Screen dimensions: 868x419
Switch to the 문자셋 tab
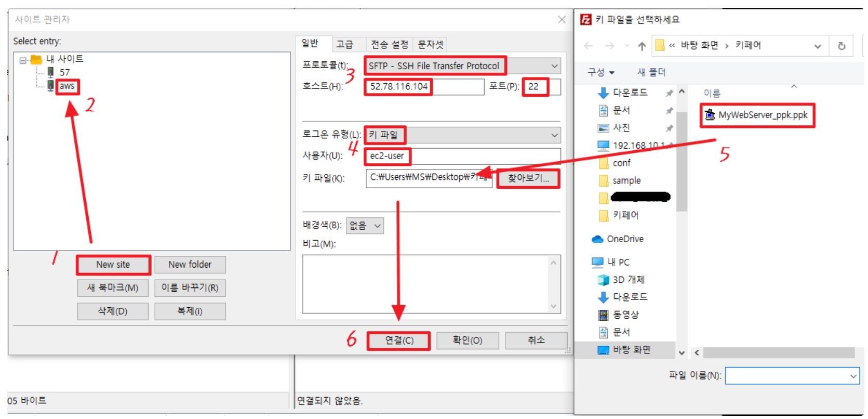(x=431, y=45)
